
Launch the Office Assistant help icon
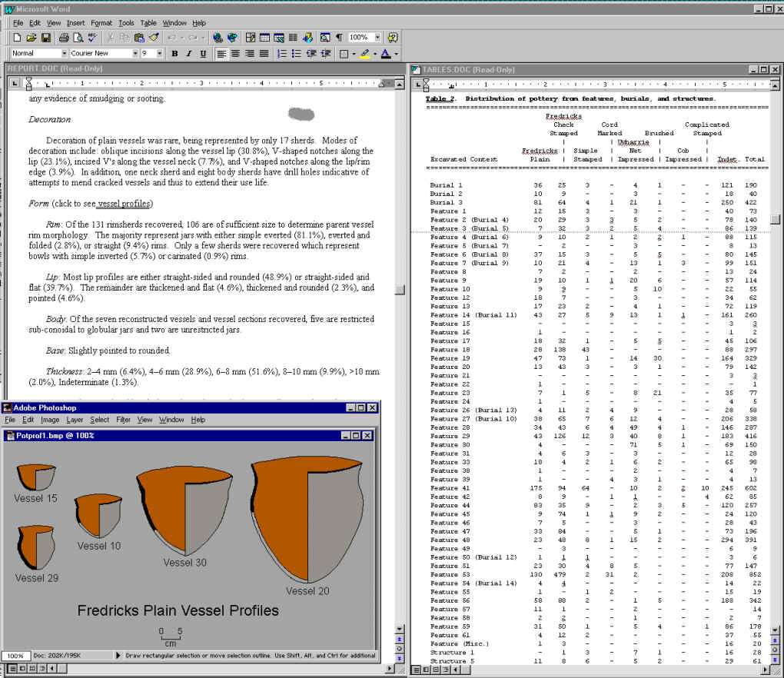click(x=393, y=38)
